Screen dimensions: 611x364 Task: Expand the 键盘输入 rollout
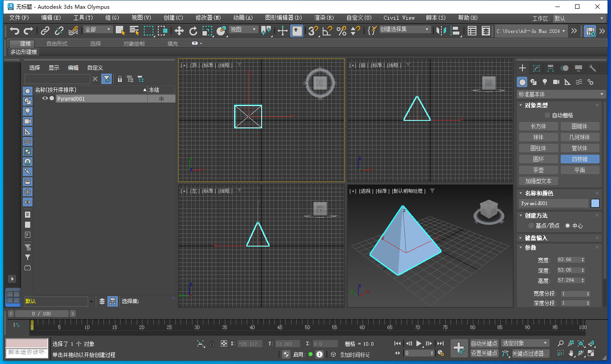tap(536, 238)
